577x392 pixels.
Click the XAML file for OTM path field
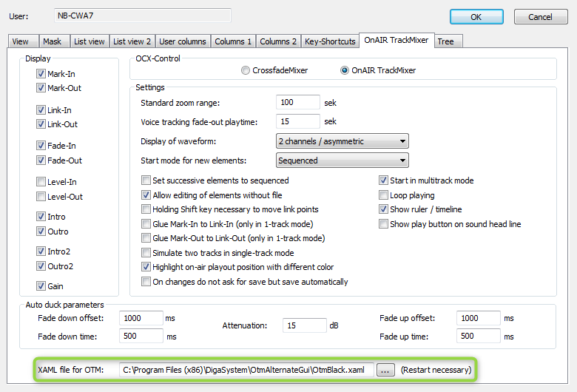click(246, 370)
